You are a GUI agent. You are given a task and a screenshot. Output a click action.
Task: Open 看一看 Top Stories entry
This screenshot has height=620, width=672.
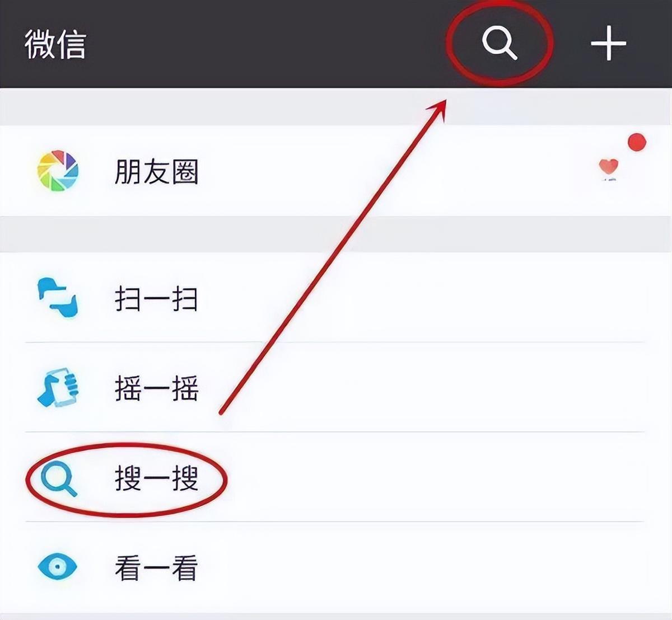coord(157,568)
